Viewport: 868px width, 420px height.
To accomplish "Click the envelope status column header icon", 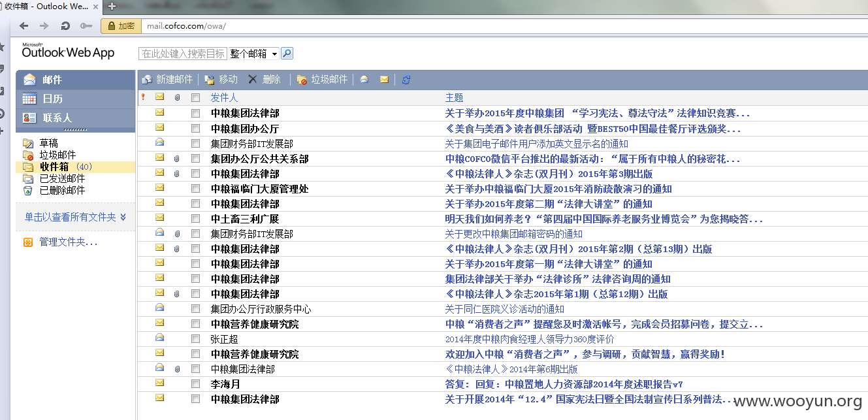I will click(159, 97).
